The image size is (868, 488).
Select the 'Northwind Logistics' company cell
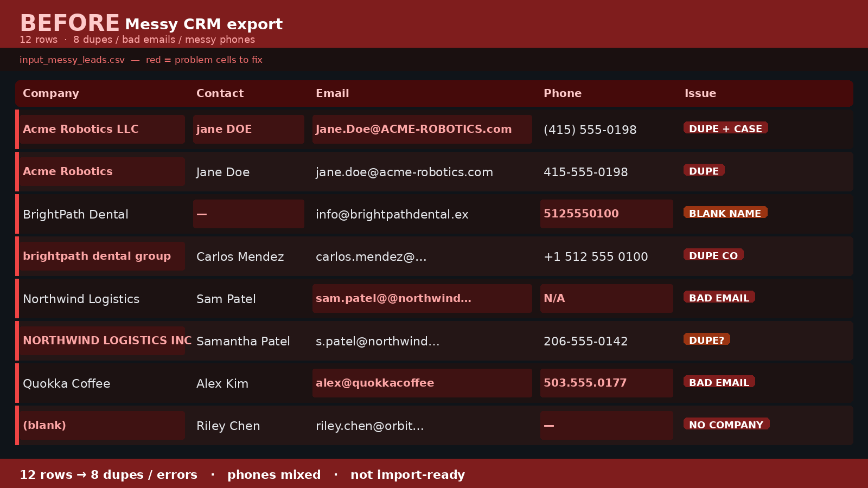tap(81, 299)
